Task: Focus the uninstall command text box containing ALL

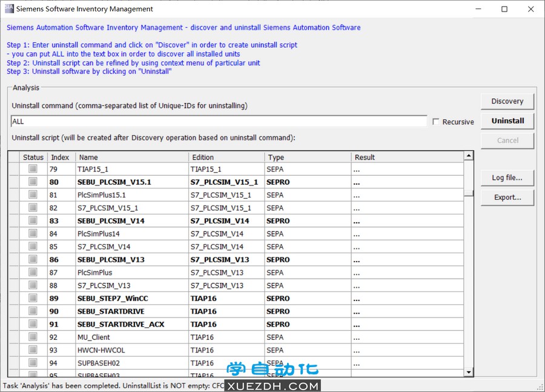Action: [219, 121]
